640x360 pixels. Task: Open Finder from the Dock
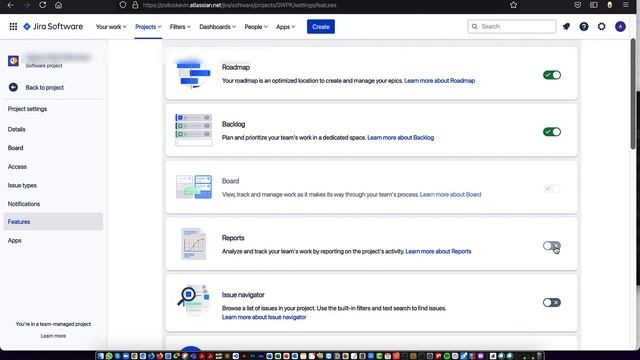pyautogui.click(x=100, y=356)
